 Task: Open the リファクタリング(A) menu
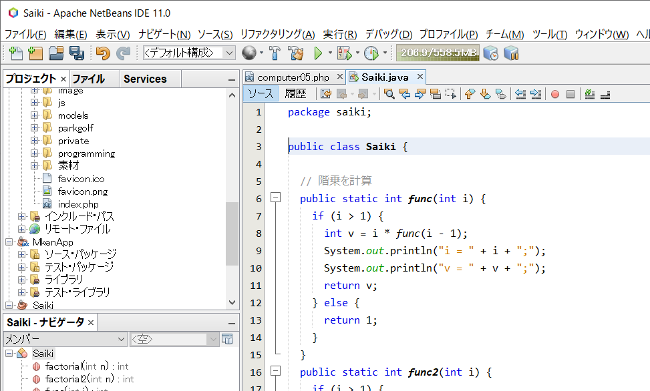278,34
